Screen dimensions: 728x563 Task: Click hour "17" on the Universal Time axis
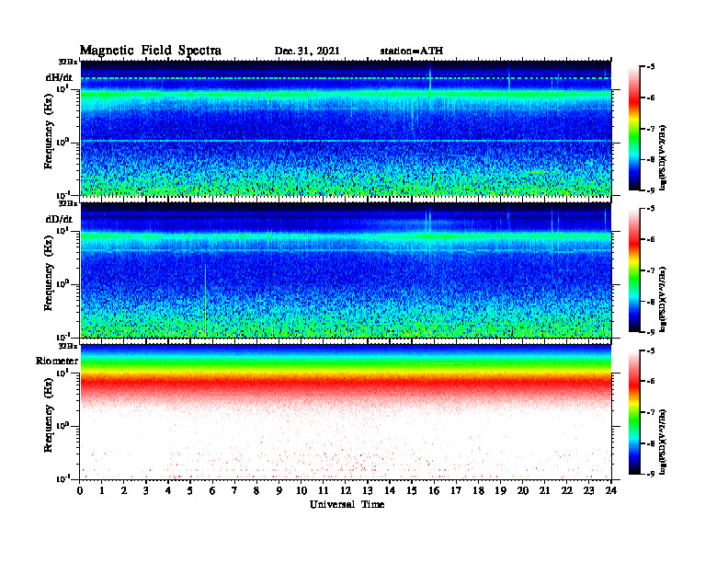pos(456,491)
